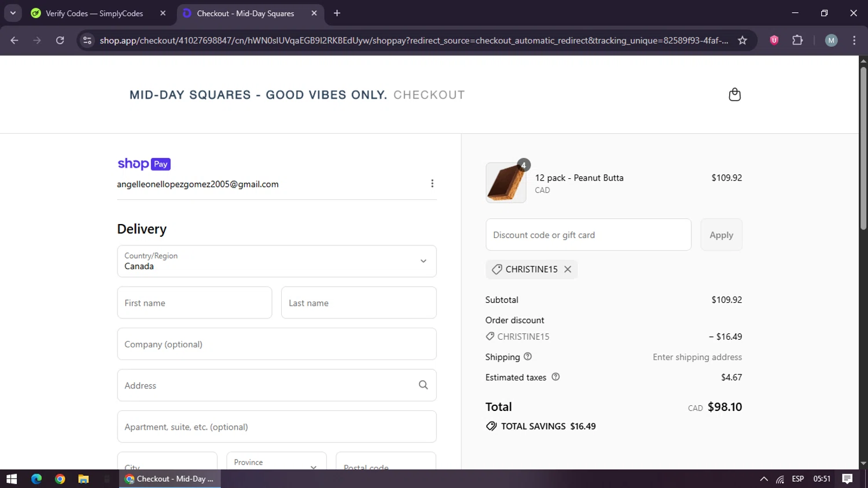Screen dimensions: 868x488
Task: Open network Wi-Fi tray icon
Action: tap(780, 479)
